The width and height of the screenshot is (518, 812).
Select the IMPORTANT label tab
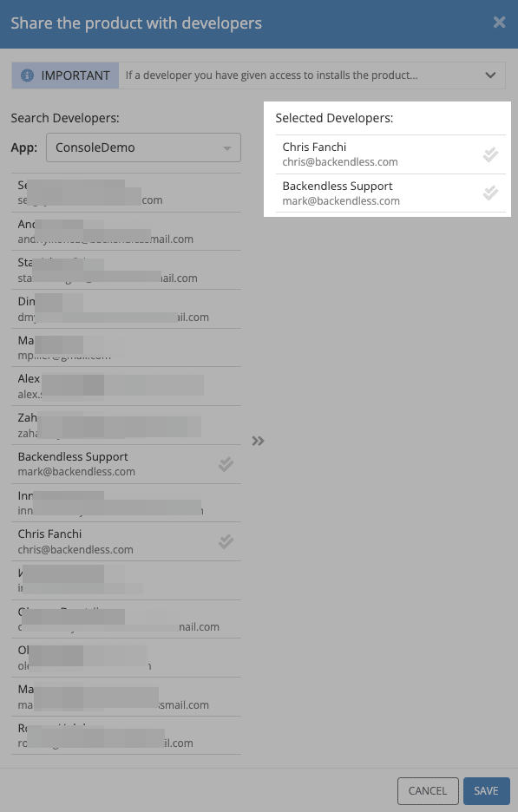pos(66,75)
